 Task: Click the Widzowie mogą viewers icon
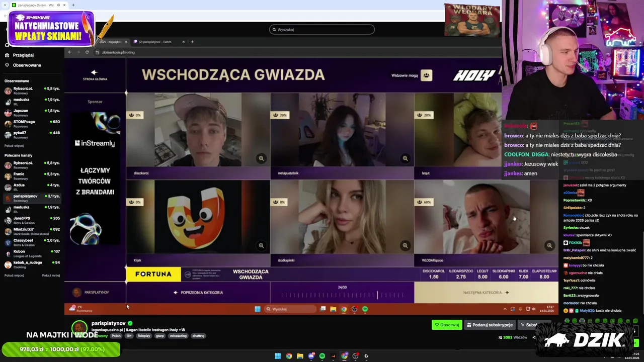click(x=426, y=75)
